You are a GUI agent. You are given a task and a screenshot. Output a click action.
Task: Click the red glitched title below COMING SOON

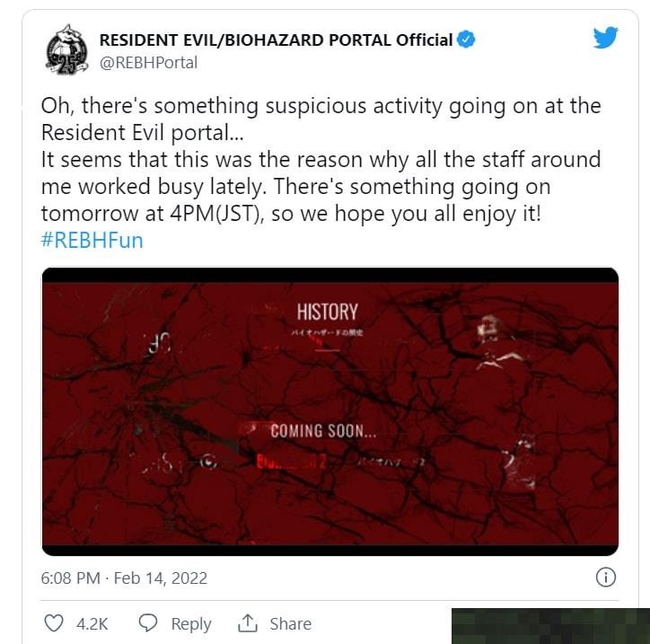(x=292, y=461)
